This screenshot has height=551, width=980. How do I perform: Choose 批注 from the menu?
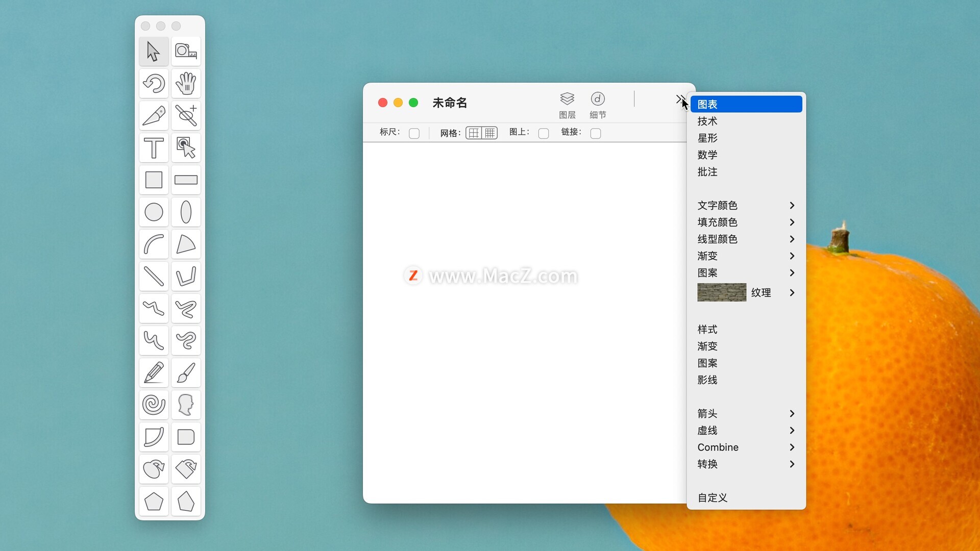pyautogui.click(x=746, y=171)
